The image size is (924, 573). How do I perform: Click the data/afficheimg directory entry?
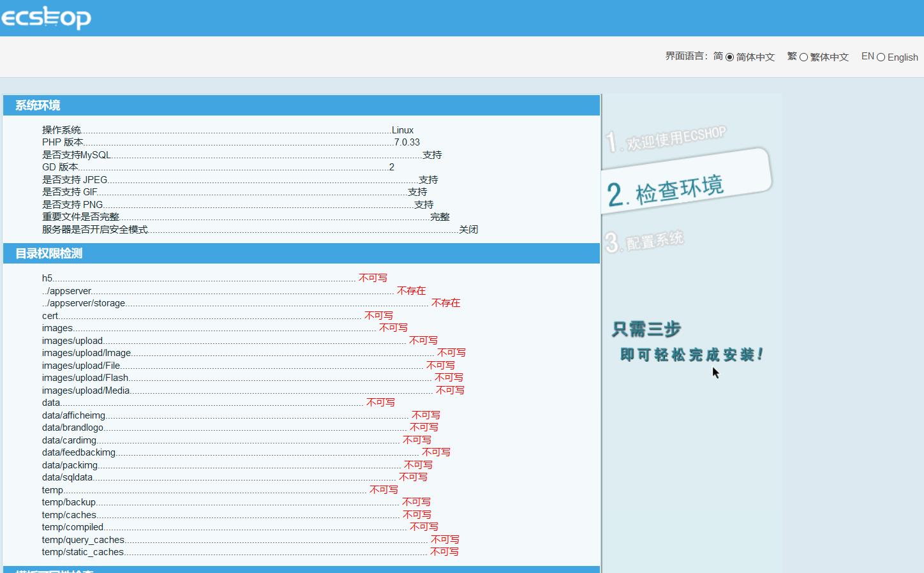pyautogui.click(x=74, y=415)
